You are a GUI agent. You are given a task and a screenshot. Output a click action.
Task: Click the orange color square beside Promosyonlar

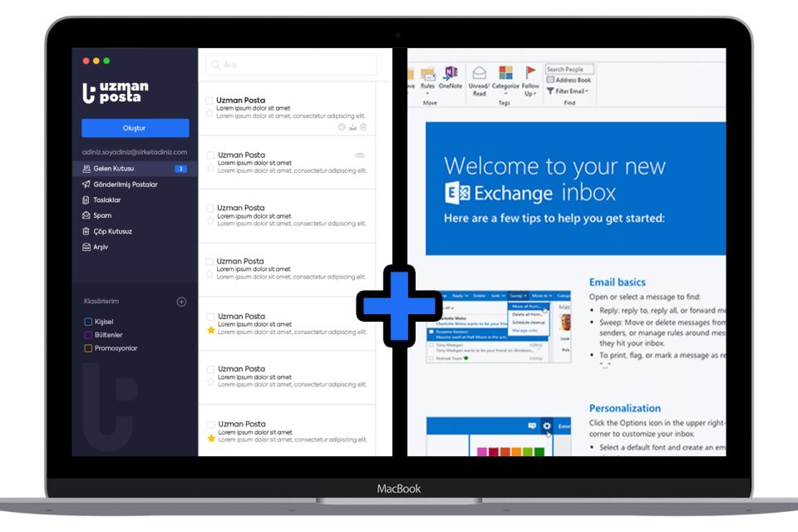pyautogui.click(x=88, y=348)
